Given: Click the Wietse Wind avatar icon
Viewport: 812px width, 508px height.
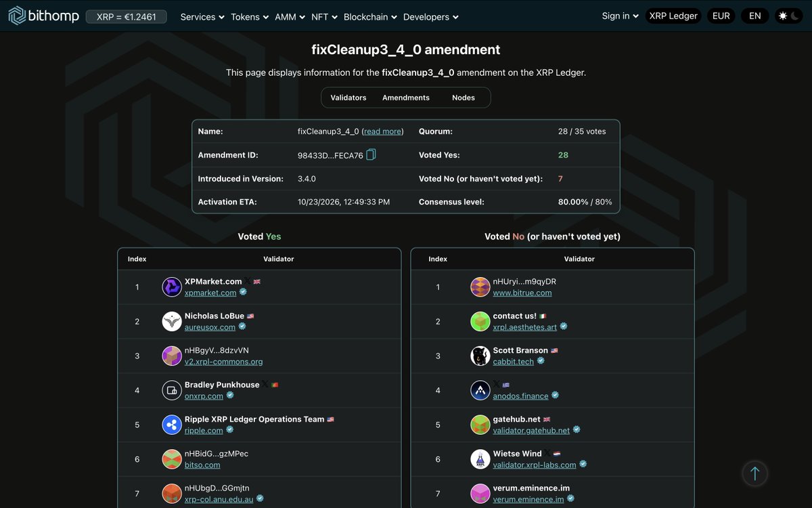Looking at the screenshot, I should pyautogui.click(x=480, y=459).
